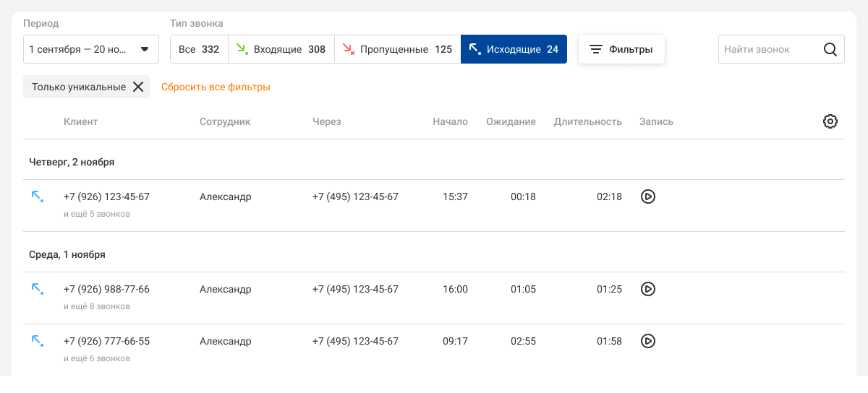The height and width of the screenshot is (393, 868).
Task: Expand 'и ещё 5 звонков' under first call
Action: point(97,214)
